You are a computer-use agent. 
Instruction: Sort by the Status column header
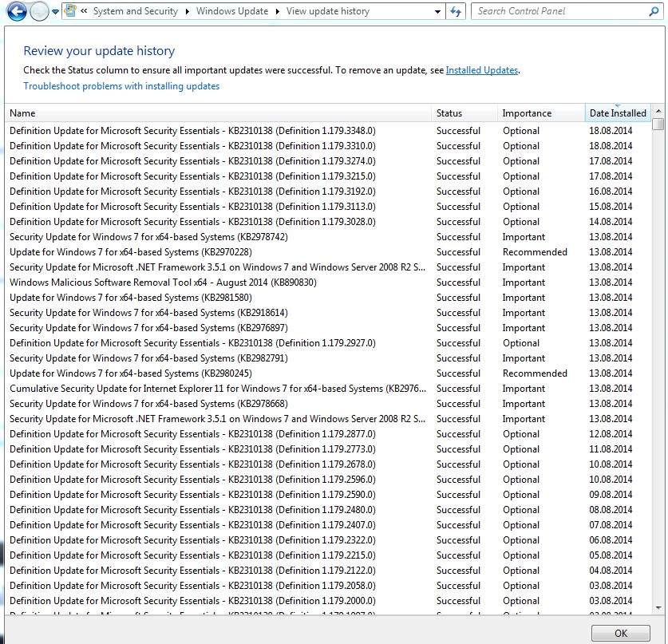coord(464,113)
